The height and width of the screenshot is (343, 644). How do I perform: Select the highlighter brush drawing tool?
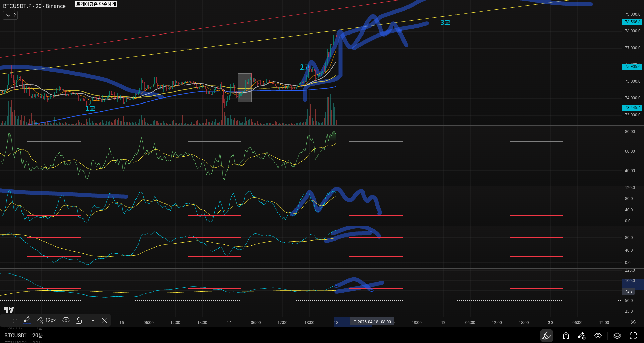[x=546, y=336]
